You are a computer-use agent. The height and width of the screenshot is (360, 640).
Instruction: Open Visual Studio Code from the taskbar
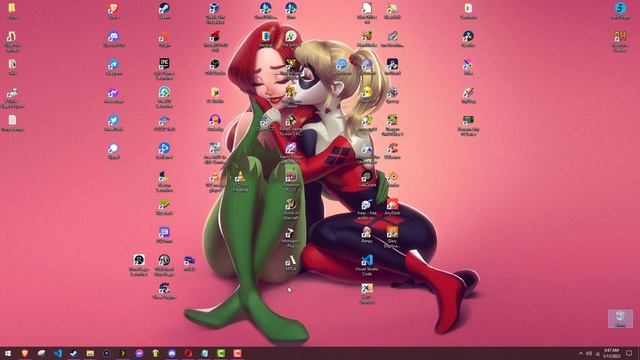58,353
